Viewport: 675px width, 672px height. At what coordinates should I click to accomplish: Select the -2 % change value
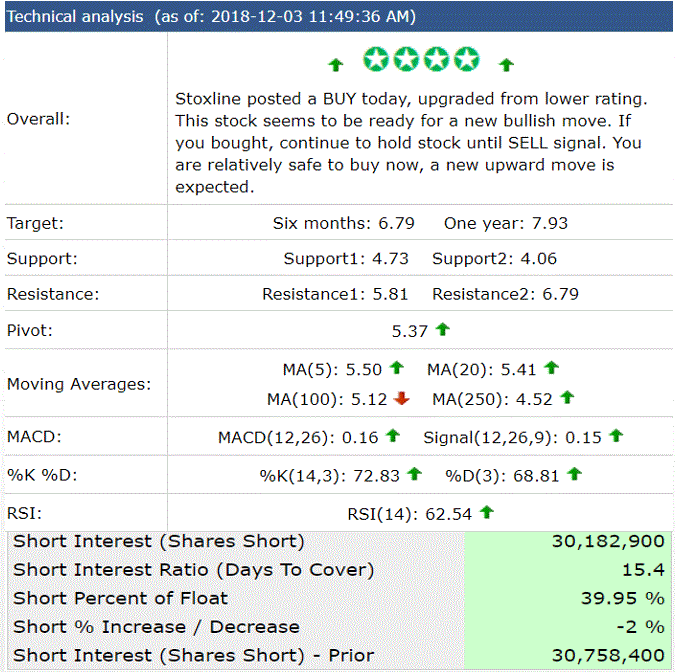(641, 626)
